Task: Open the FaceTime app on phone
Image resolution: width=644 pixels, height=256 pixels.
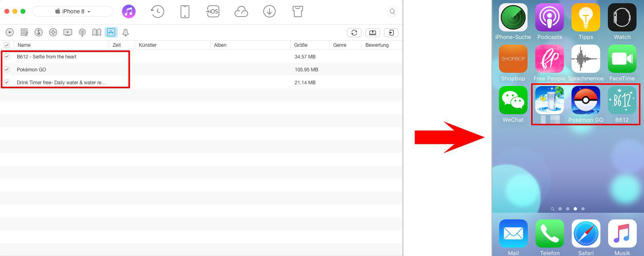Action: (x=622, y=59)
